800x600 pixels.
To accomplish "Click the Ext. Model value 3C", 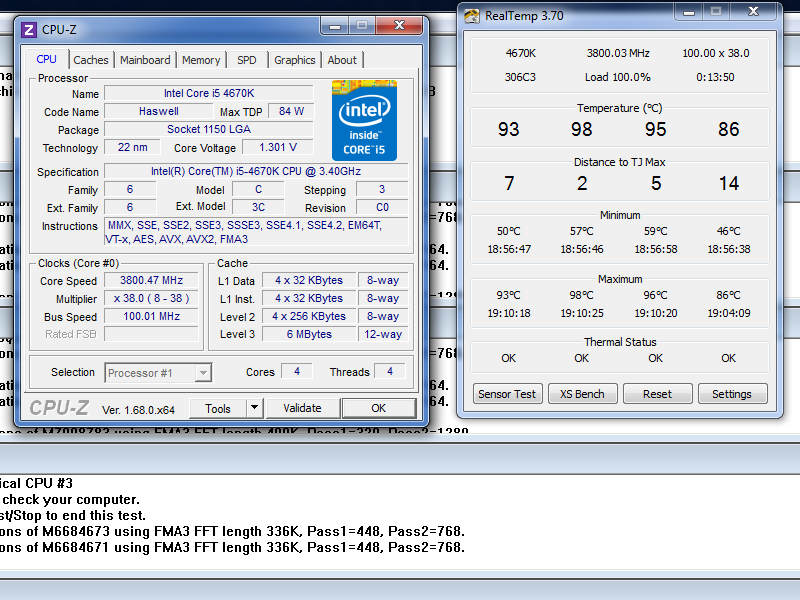I will 258,207.
